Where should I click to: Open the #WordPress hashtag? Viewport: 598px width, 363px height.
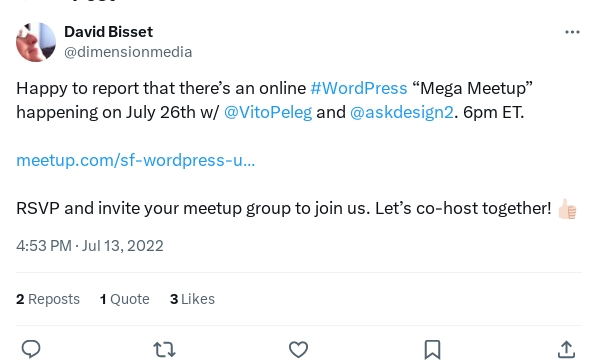(x=359, y=88)
